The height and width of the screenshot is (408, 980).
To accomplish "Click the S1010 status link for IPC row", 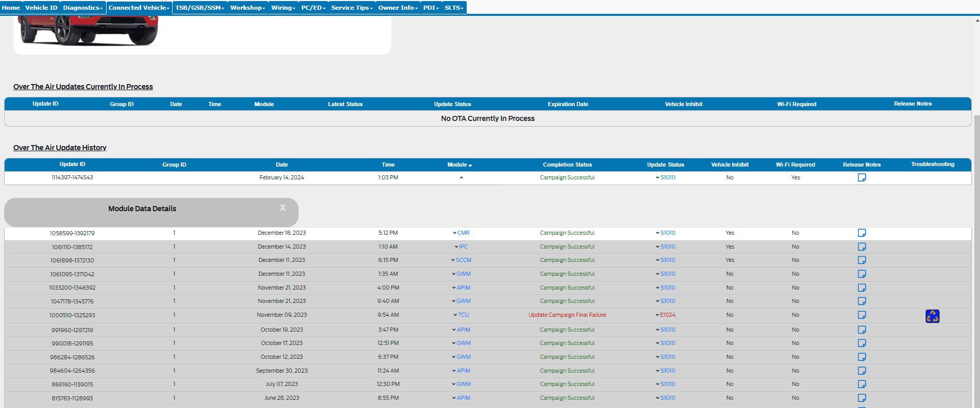I will click(668, 247).
